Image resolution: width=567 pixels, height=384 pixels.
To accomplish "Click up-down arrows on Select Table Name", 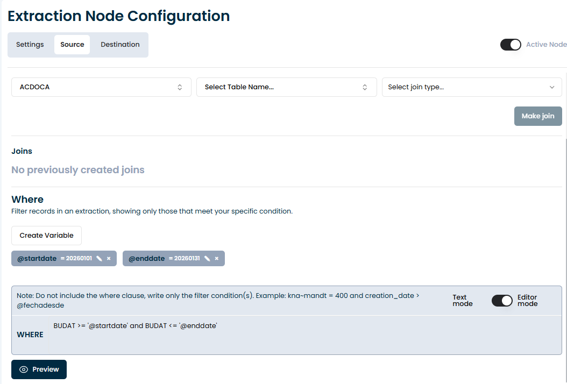I will point(365,87).
